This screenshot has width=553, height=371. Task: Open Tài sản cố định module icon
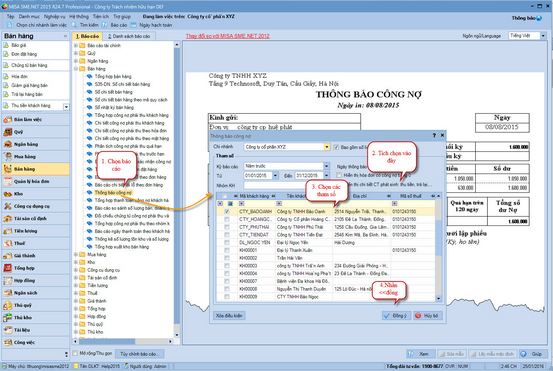coord(8,219)
